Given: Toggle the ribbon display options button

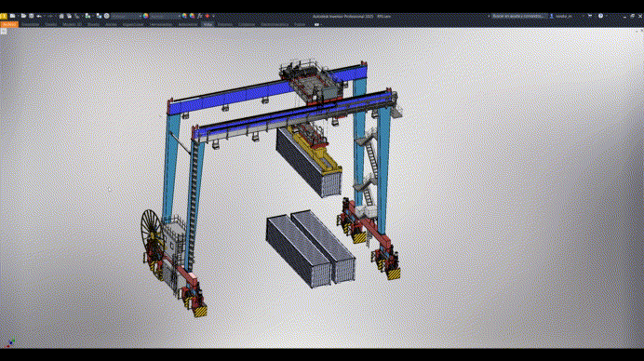Looking at the screenshot, I should click(316, 24).
